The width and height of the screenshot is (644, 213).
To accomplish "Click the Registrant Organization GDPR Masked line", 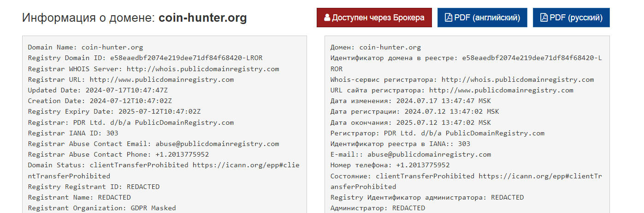I will pyautogui.click(x=102, y=208).
